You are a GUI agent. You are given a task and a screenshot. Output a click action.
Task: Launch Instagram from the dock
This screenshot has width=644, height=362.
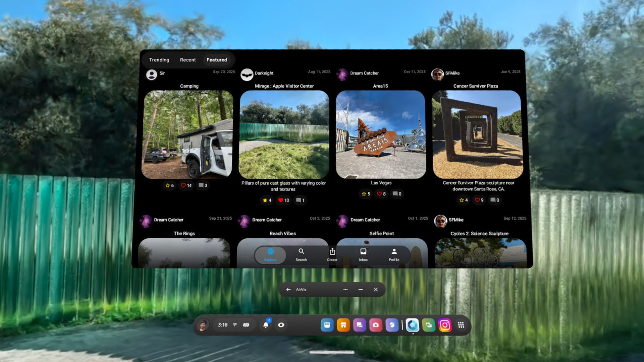[x=445, y=325]
